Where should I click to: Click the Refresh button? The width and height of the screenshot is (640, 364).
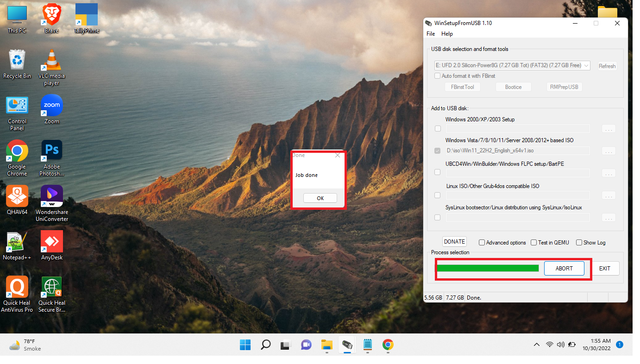pyautogui.click(x=607, y=66)
